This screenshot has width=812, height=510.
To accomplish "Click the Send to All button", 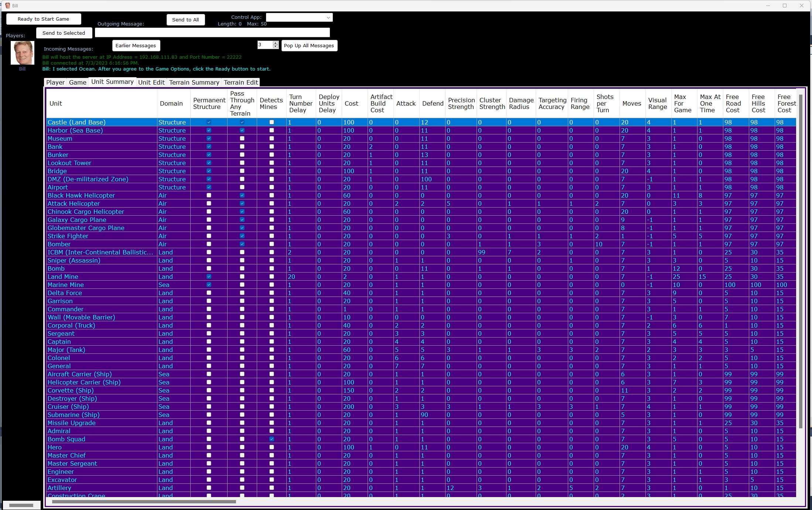I will (185, 20).
